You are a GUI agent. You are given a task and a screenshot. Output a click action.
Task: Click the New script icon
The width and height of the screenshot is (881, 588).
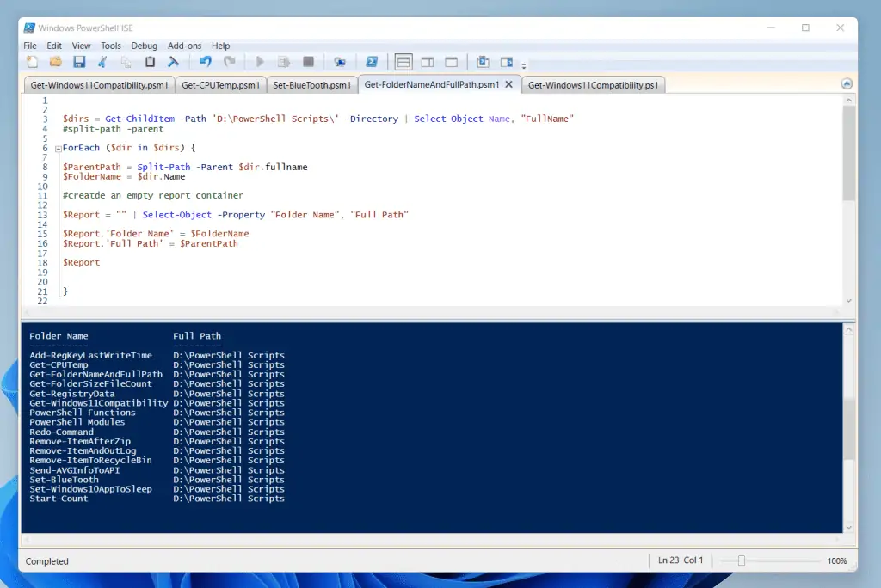(x=32, y=63)
